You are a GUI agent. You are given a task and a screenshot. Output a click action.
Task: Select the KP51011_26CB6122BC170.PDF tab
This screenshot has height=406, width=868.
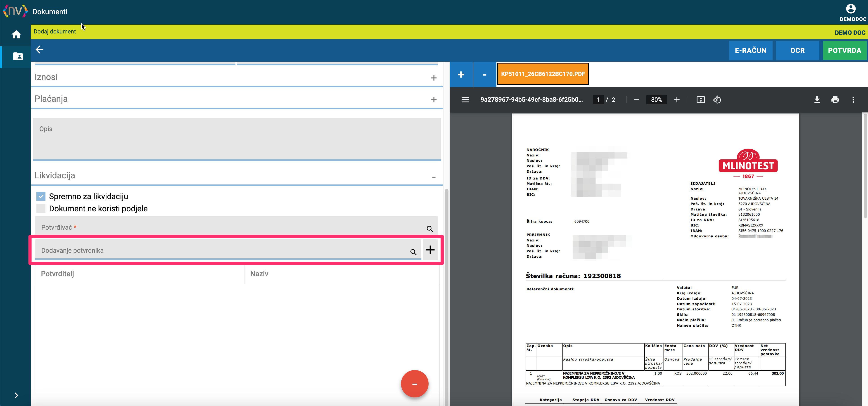[543, 74]
